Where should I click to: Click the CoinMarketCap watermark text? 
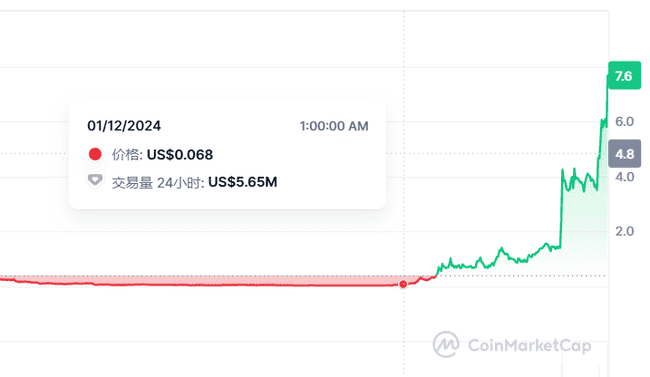click(x=529, y=345)
